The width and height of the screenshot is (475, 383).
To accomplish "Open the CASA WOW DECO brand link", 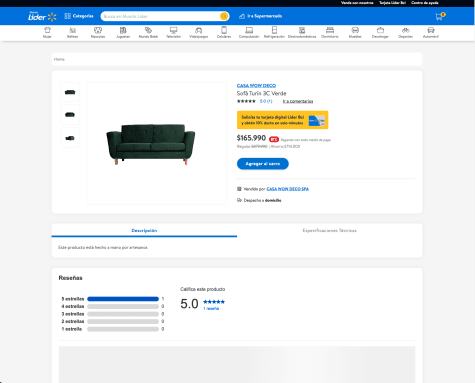I will pos(256,86).
